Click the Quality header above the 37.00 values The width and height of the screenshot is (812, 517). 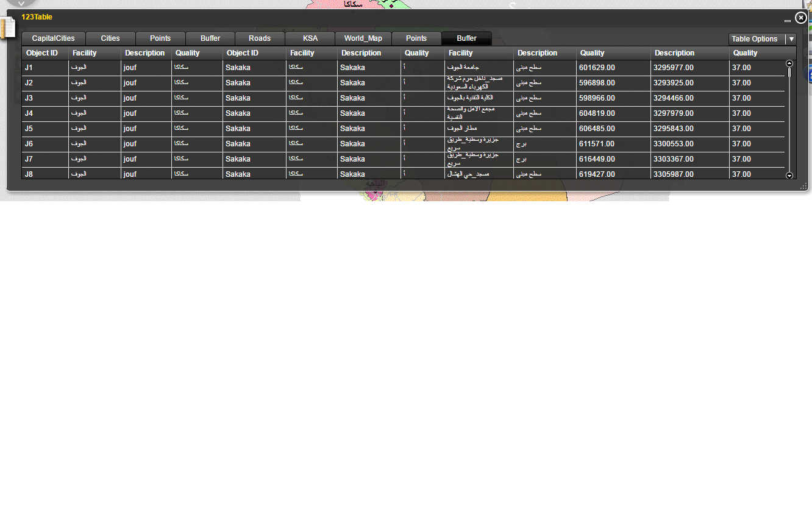click(x=762, y=53)
